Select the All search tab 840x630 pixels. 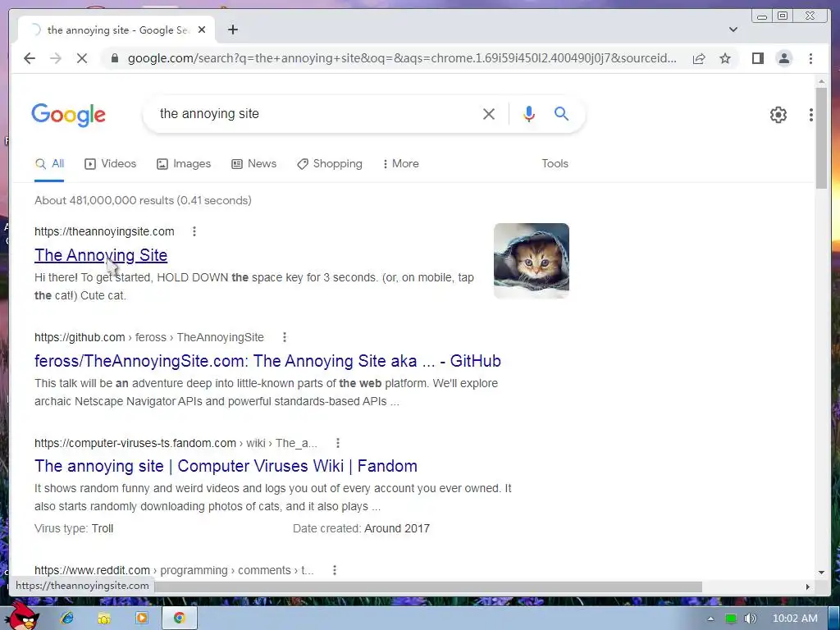coord(49,164)
